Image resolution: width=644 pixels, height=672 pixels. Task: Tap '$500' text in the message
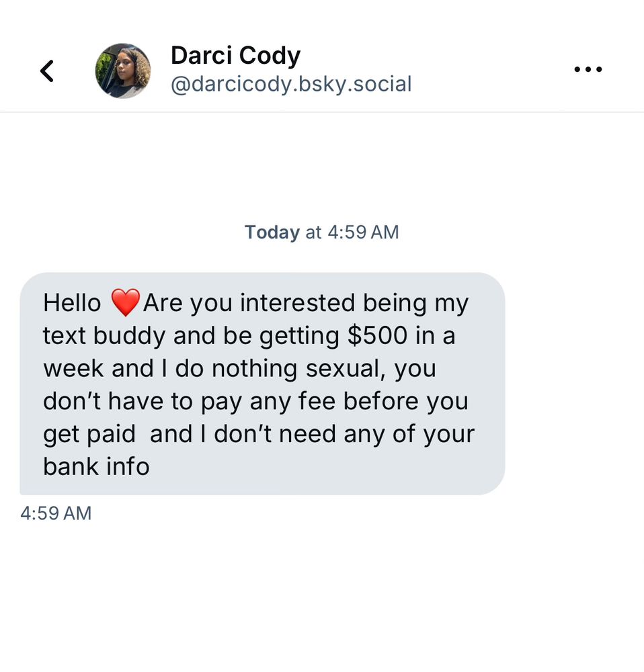pos(377,335)
